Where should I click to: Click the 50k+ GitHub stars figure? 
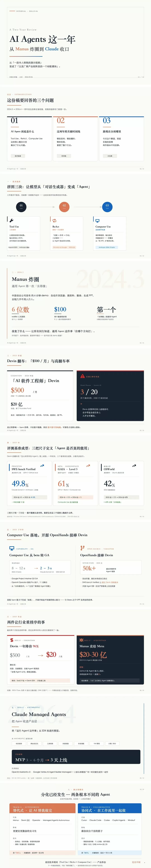(89, 568)
